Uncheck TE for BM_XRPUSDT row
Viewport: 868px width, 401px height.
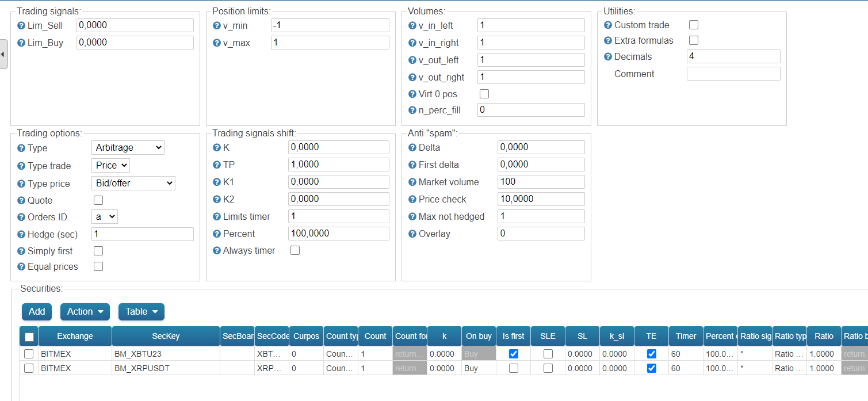pyautogui.click(x=652, y=368)
